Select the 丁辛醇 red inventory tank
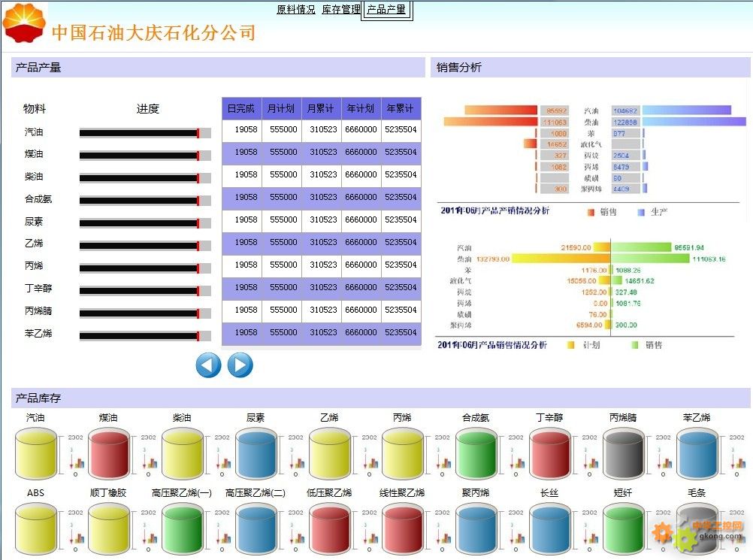Image resolution: width=753 pixels, height=560 pixels. 550,454
